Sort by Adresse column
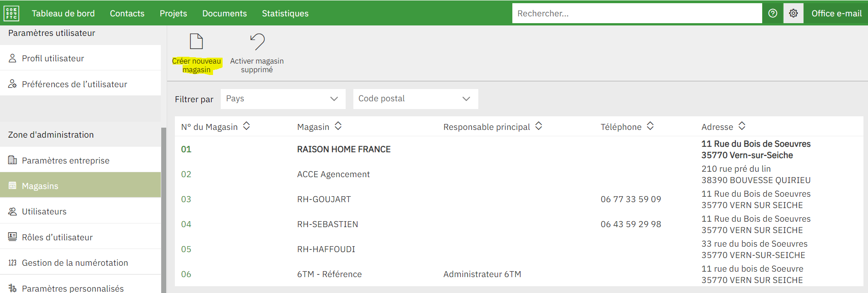Image resolution: width=868 pixels, height=293 pixels. tap(742, 126)
